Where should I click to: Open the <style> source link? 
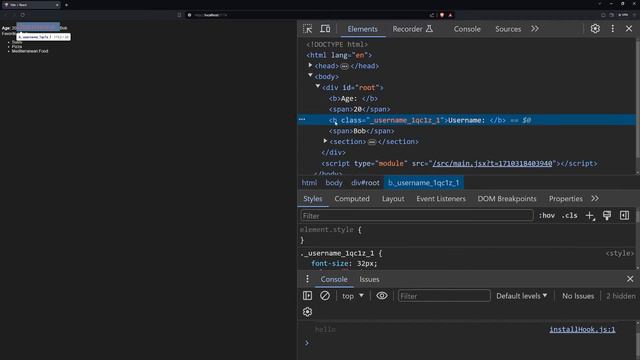coord(620,253)
